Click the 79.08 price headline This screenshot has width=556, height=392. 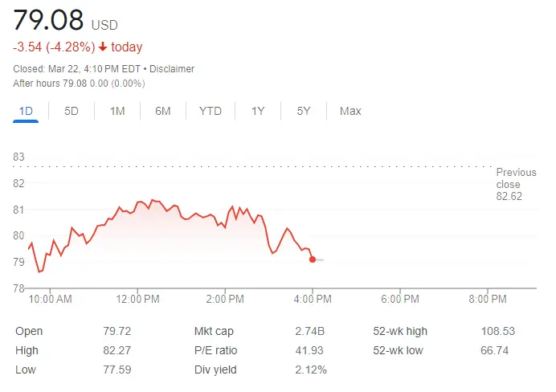pos(48,20)
